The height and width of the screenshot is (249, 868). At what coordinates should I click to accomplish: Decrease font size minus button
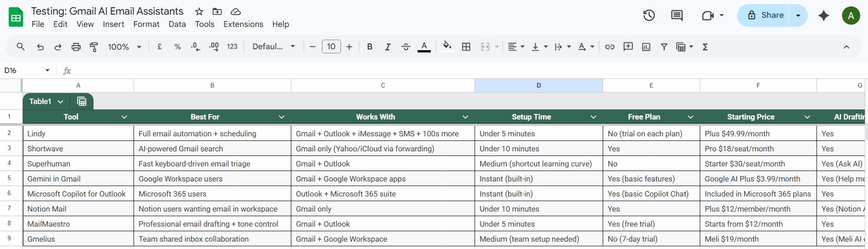coord(312,47)
